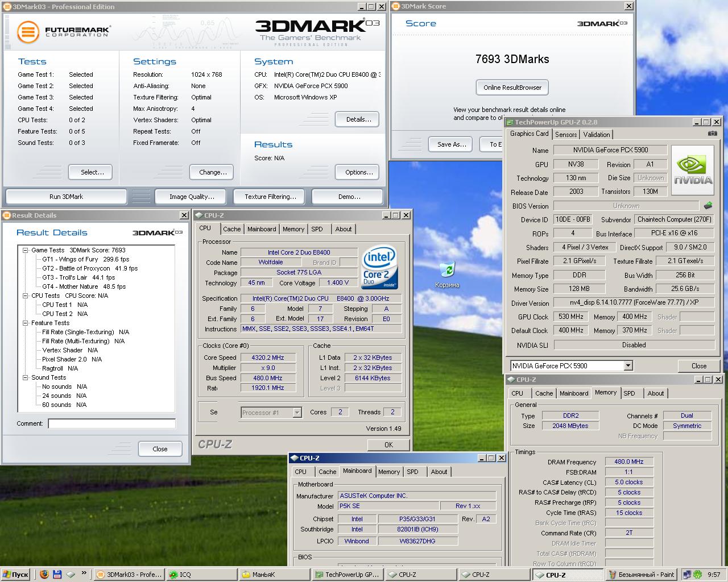Open the About tab in main CPU-Z window

click(x=343, y=229)
